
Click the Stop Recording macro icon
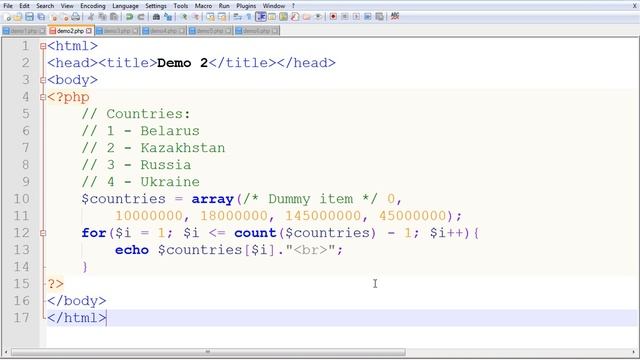[x=345, y=17]
